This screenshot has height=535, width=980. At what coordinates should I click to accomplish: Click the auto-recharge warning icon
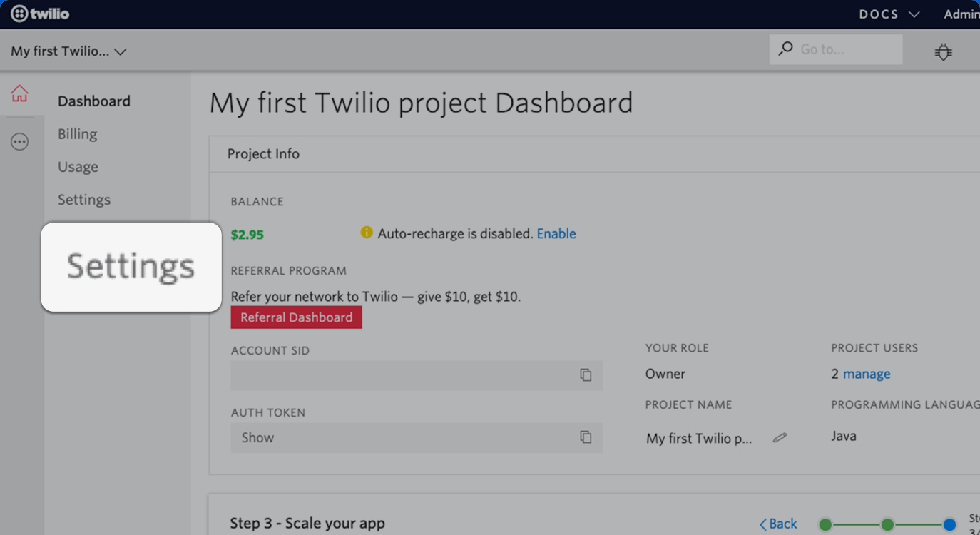(x=367, y=233)
